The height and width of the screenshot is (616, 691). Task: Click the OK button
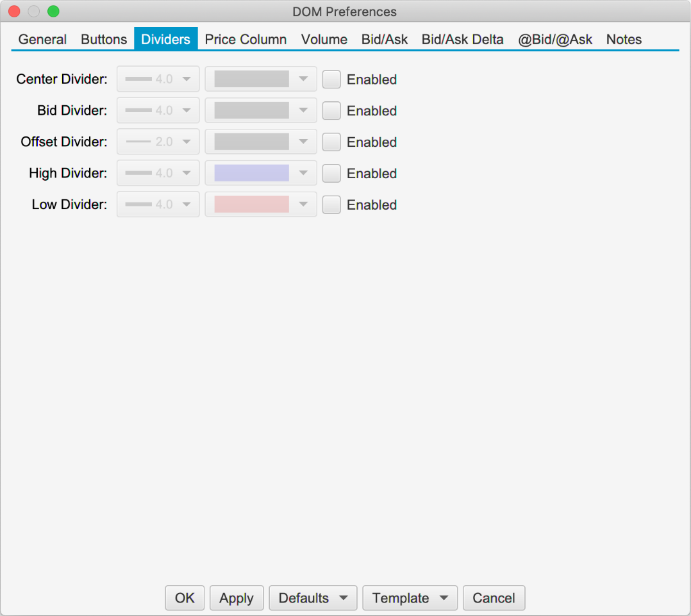coord(185,598)
